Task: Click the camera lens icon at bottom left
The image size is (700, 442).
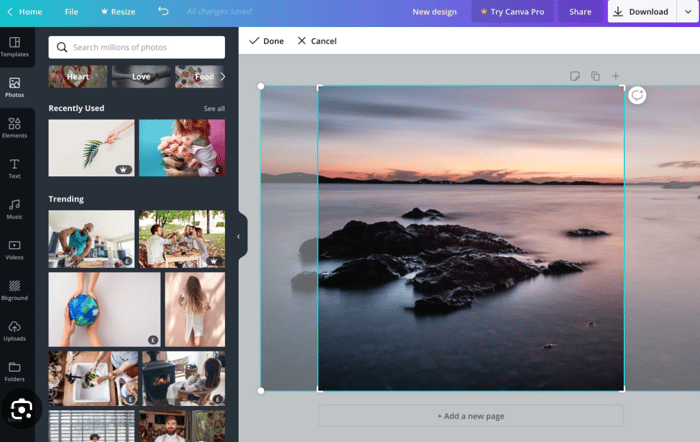Action: coord(21,409)
